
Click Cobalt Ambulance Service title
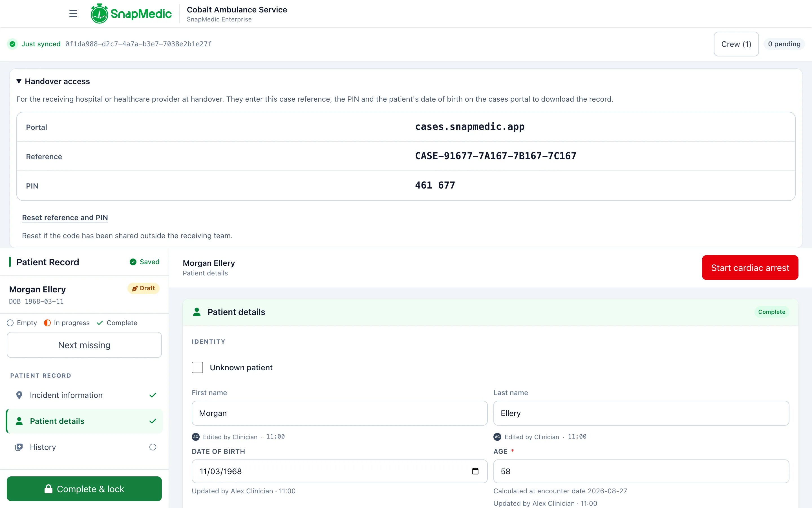[x=237, y=9]
